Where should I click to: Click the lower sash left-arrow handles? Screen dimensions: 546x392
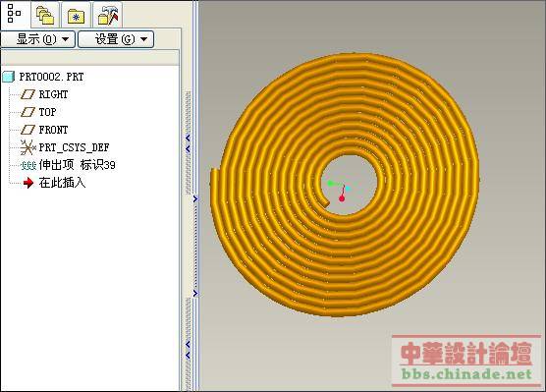pos(188,350)
